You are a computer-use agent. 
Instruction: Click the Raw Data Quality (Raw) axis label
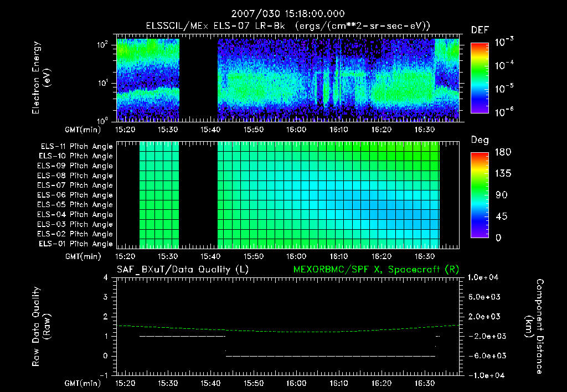(41, 327)
